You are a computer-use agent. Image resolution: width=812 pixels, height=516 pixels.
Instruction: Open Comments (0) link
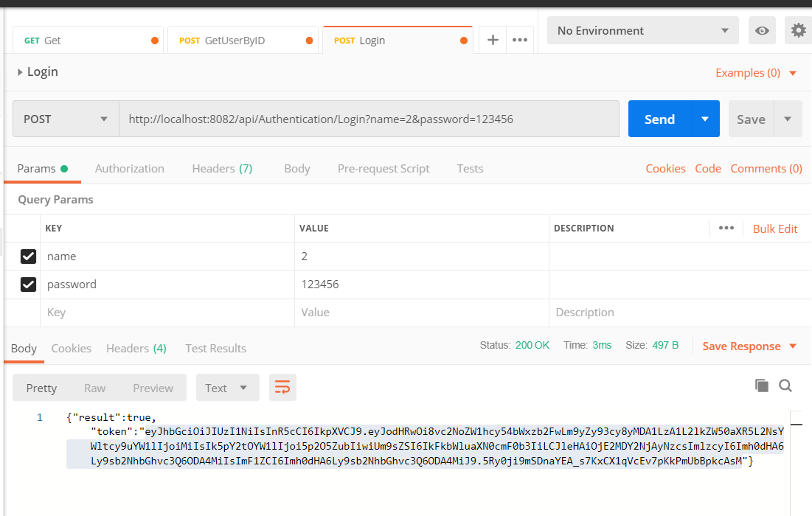point(766,169)
